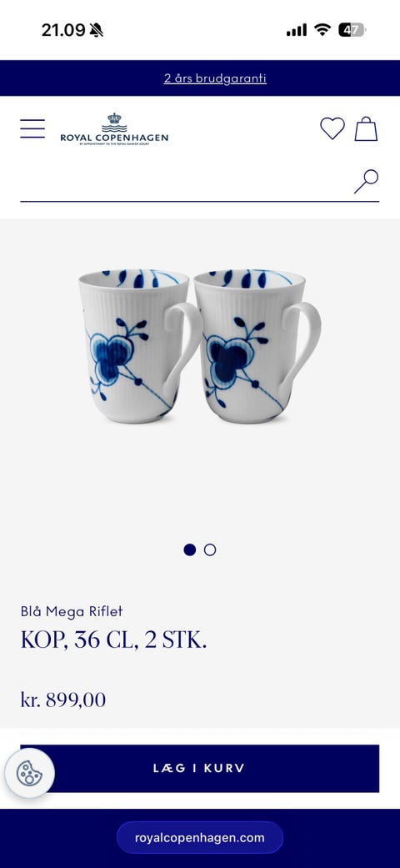Tap the royalcopenhagen.com address pill

200,837
